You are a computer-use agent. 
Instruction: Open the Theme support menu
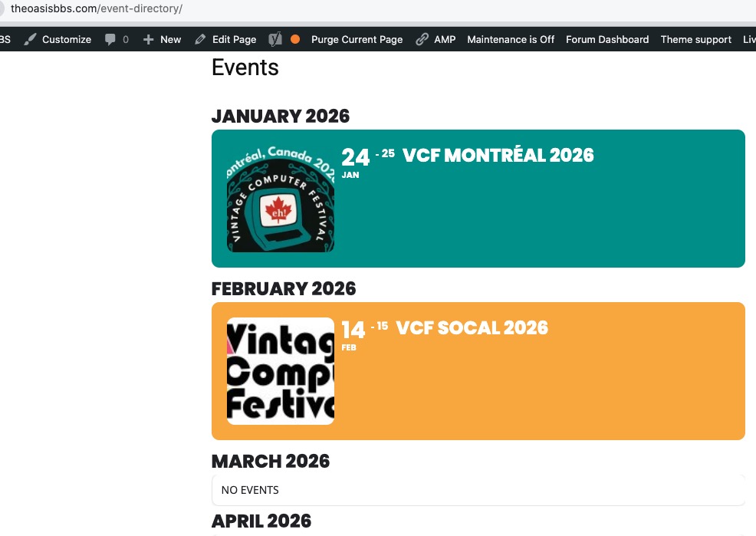click(x=695, y=40)
